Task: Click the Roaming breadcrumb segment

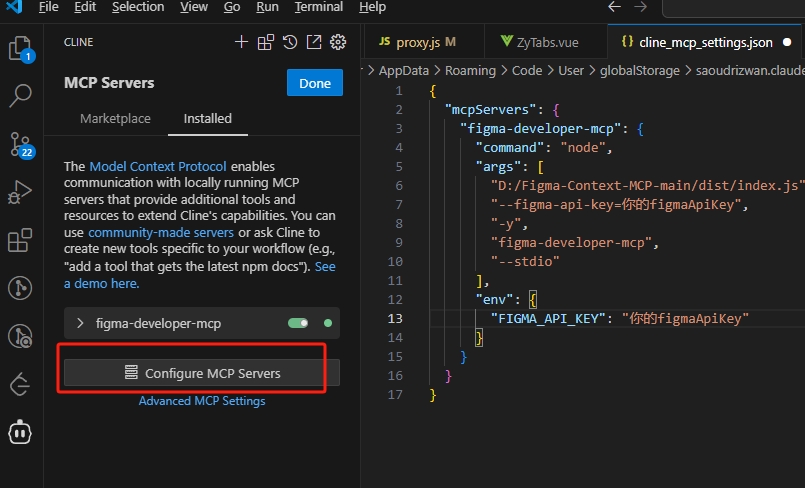Action: point(470,70)
